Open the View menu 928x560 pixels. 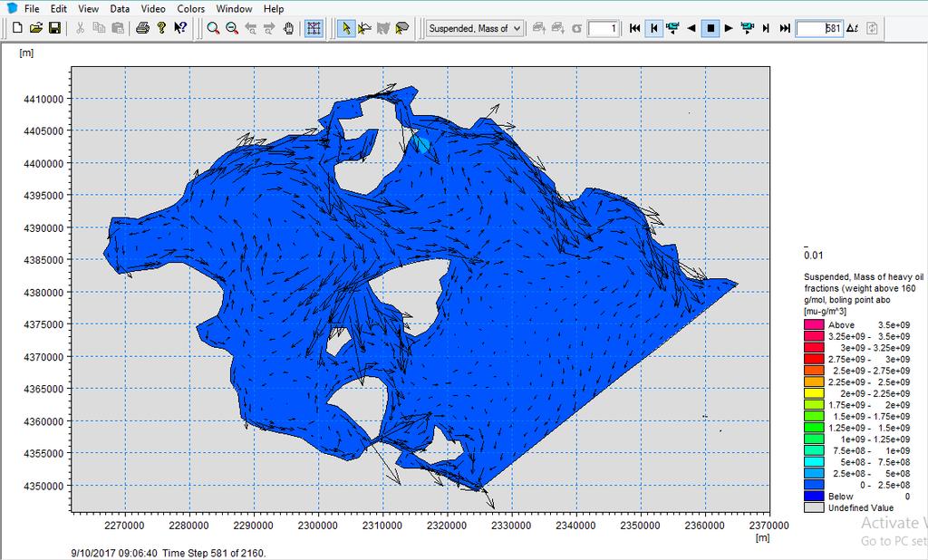[88, 9]
